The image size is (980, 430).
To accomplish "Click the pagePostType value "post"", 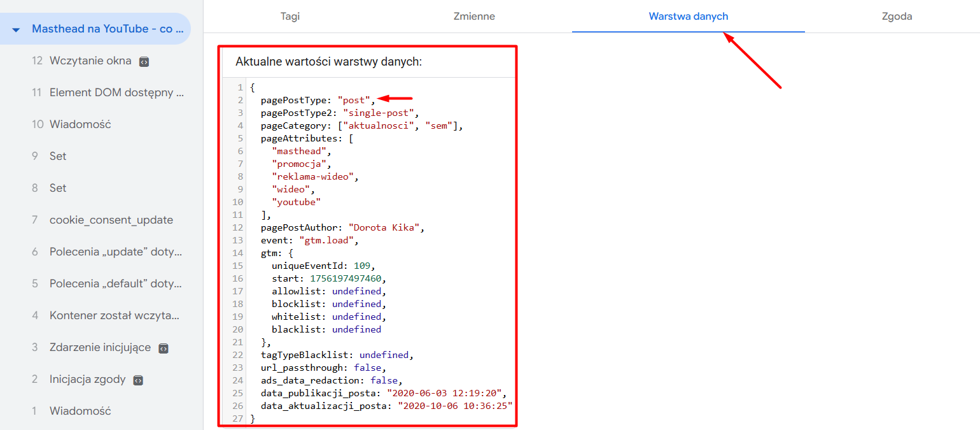I will click(x=354, y=100).
